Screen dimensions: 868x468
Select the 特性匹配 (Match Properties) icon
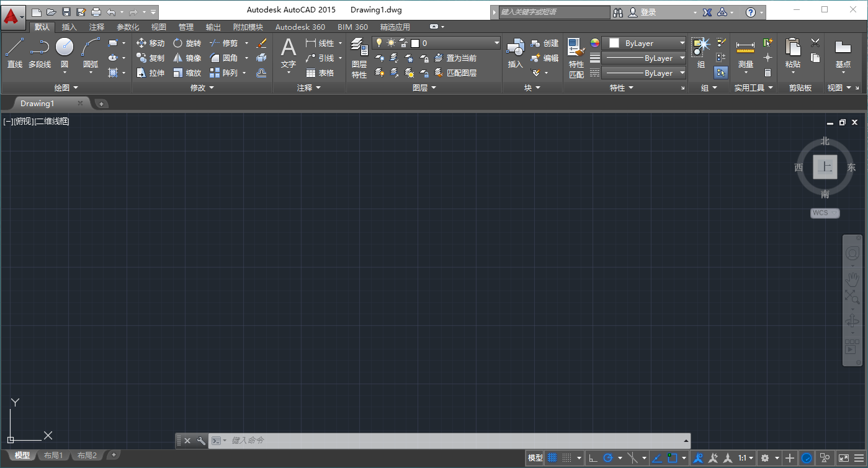pyautogui.click(x=576, y=53)
